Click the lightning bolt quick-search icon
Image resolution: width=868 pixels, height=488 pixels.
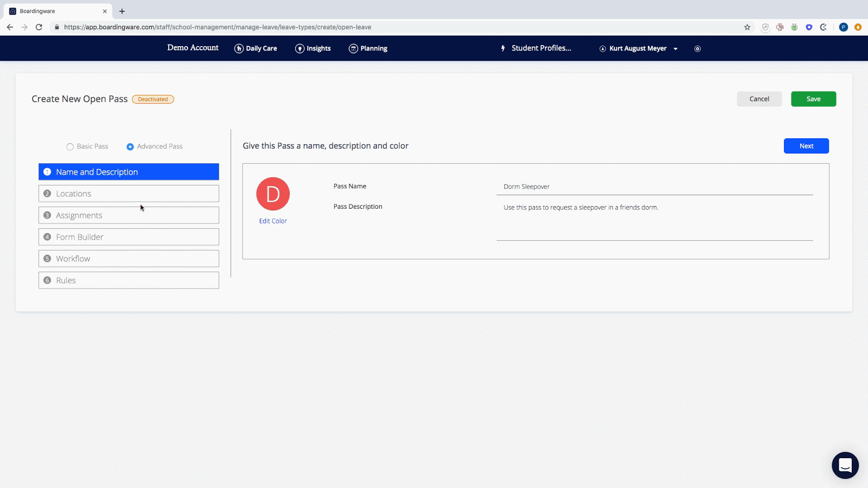click(x=503, y=48)
